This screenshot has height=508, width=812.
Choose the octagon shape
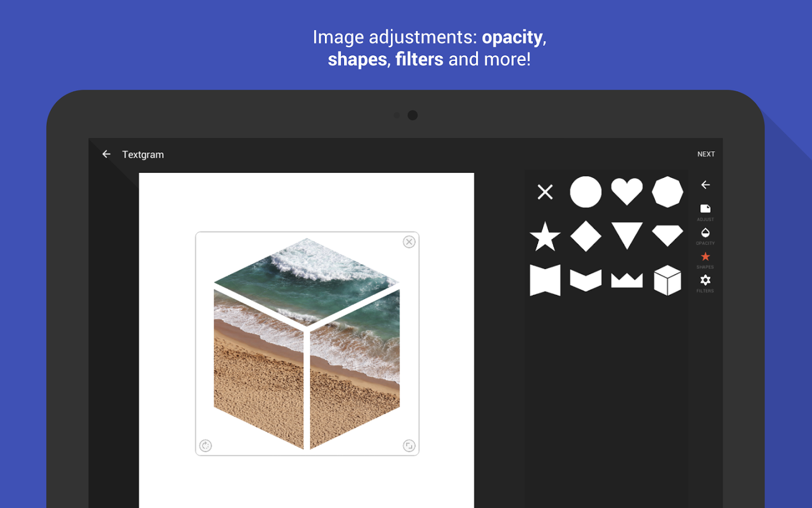coord(668,192)
